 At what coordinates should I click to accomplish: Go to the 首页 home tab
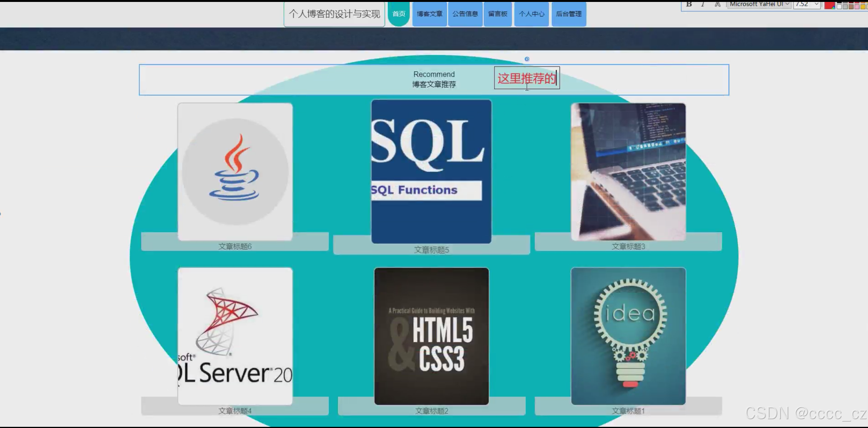tap(398, 14)
